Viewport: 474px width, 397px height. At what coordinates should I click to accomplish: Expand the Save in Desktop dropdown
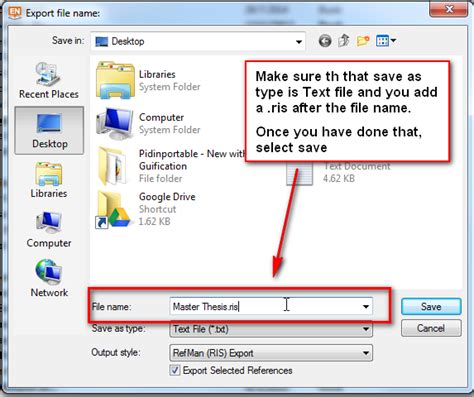click(x=299, y=42)
